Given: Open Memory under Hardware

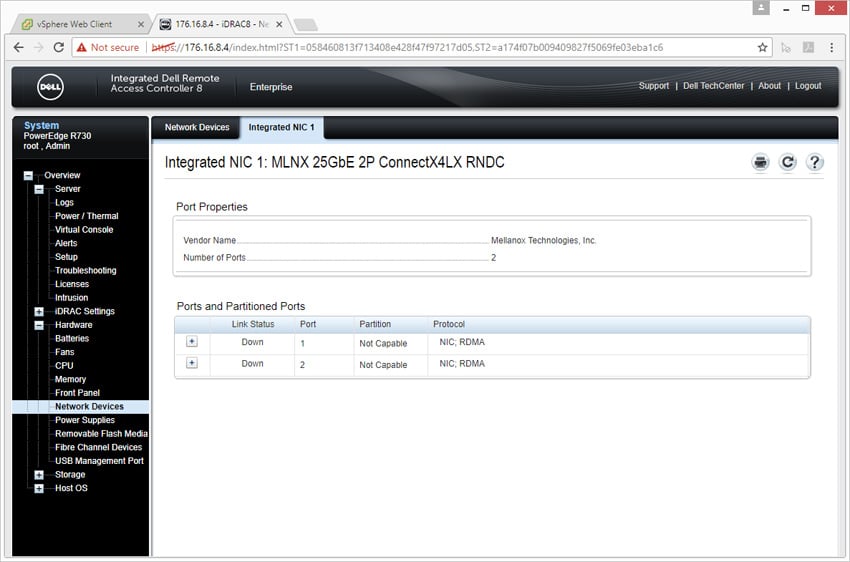Looking at the screenshot, I should (70, 379).
